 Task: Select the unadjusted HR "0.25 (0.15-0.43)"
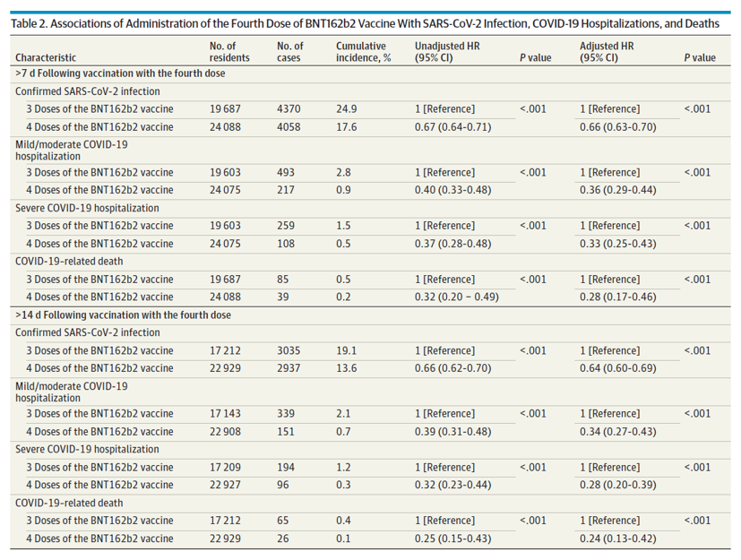click(x=453, y=538)
